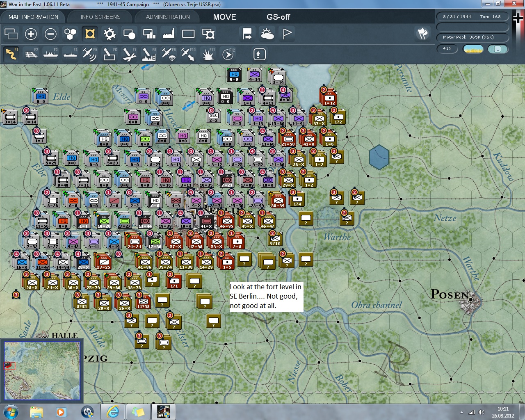This screenshot has width=525, height=420.
Task: Open the weather display icon
Action: 267,34
